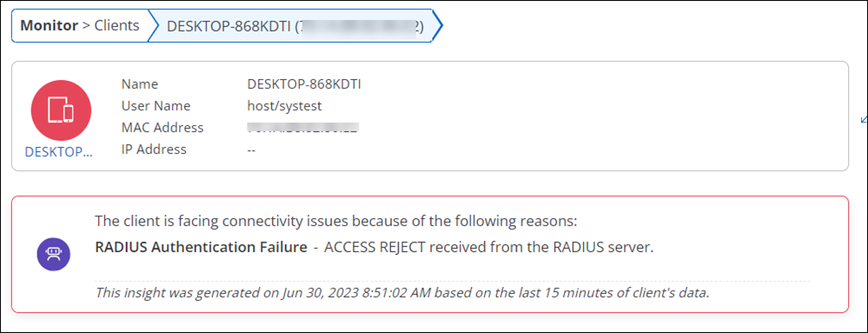Click the insight generated timestamp note
The image size is (868, 333).
tap(402, 293)
